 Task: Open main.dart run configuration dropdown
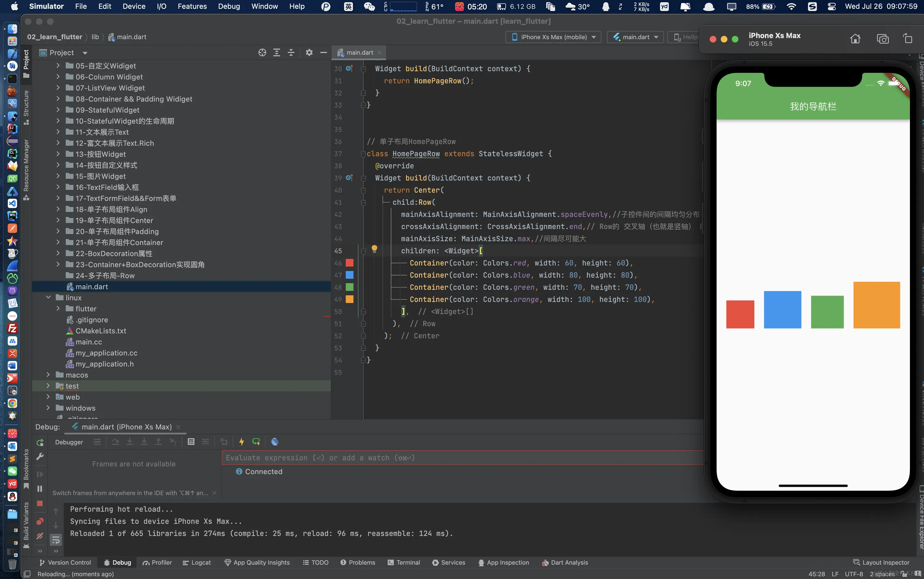pos(635,37)
